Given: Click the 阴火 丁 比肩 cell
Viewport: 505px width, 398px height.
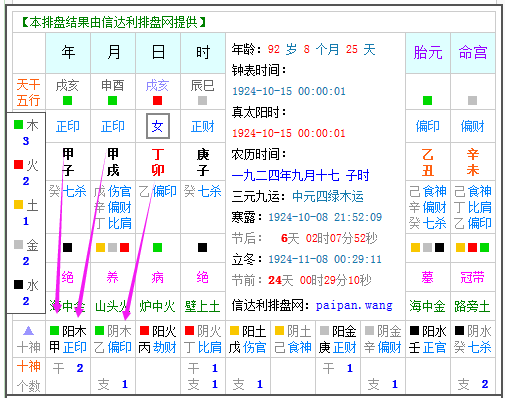Looking at the screenshot, I should click(x=203, y=339).
